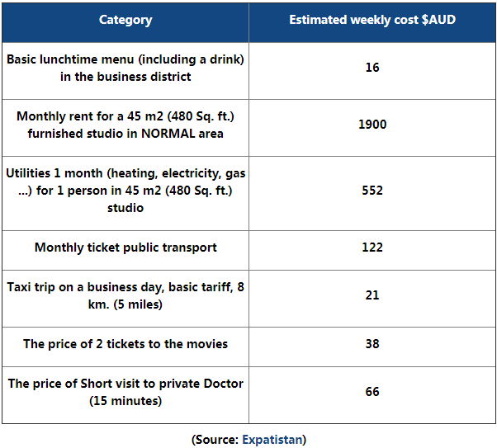Select Monthly ticket public transport label
The image size is (497, 448).
coord(125,248)
